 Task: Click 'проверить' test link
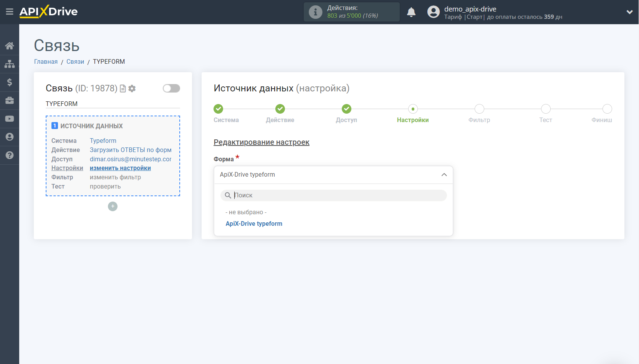(105, 187)
